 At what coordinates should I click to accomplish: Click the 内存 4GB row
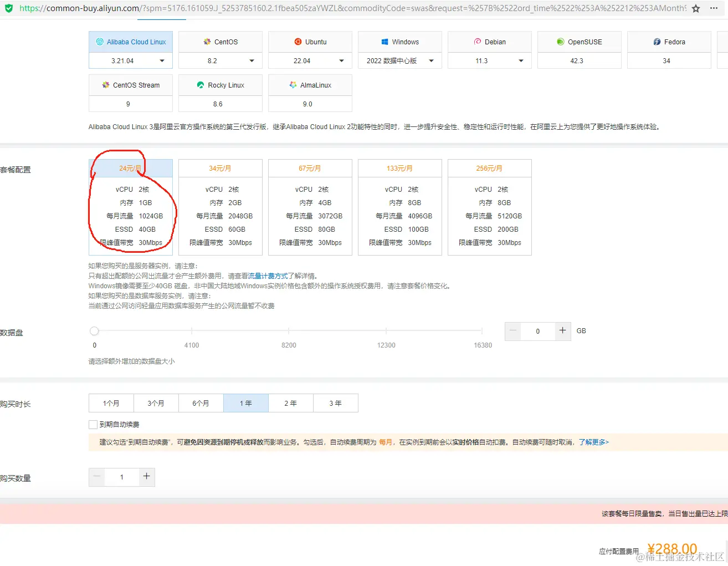tap(315, 203)
